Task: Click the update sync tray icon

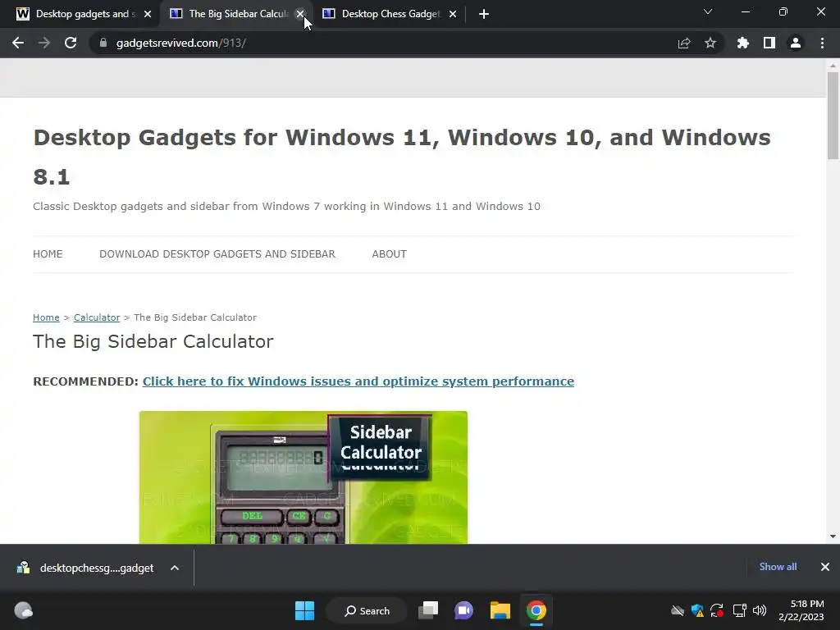Action: coord(717,610)
